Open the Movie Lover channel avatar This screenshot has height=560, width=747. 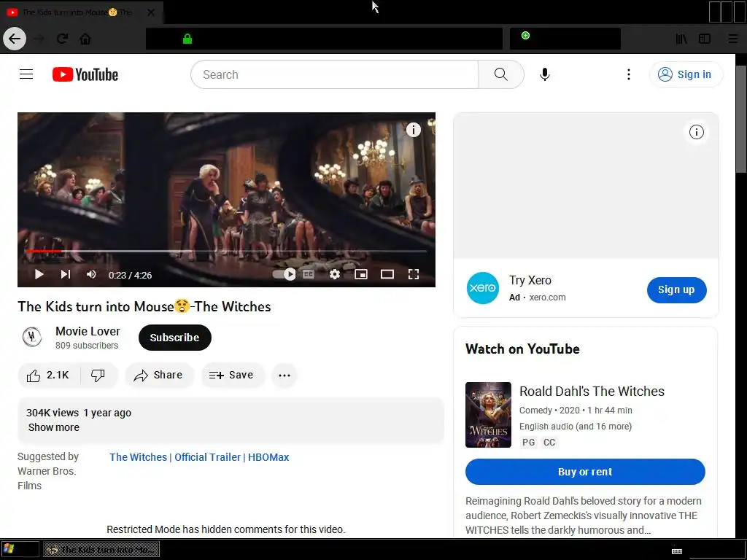coord(32,337)
